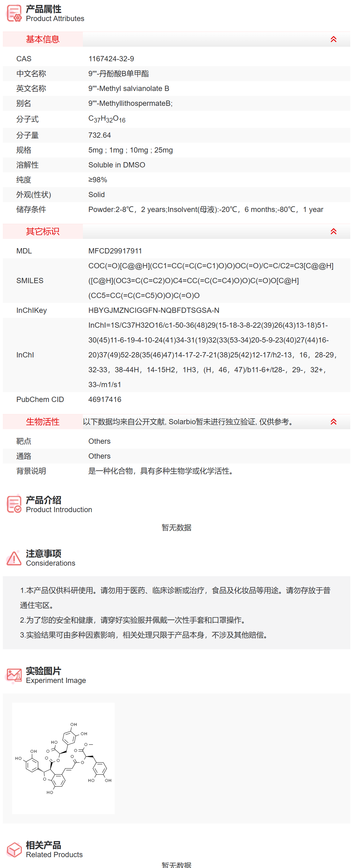Click the Considerations warning triangle icon
Viewport: 358px width, 868px height.
click(x=14, y=558)
